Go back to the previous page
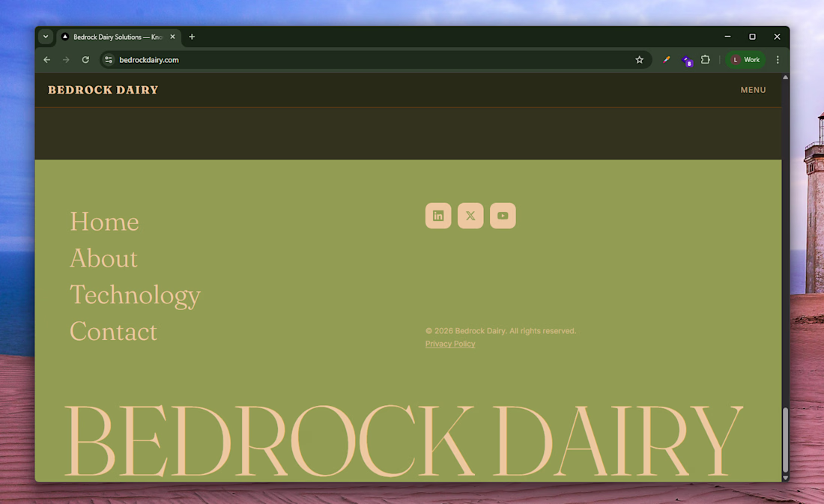Viewport: 824px width, 504px height. click(46, 60)
